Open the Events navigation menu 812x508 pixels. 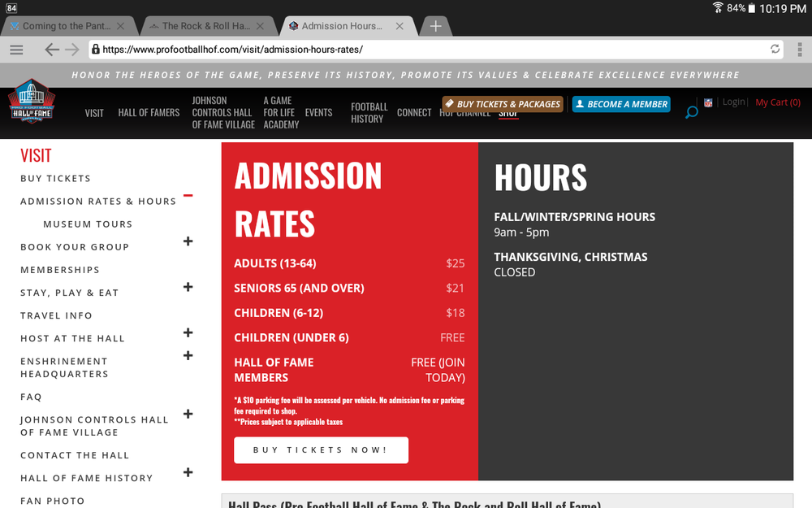pyautogui.click(x=318, y=112)
